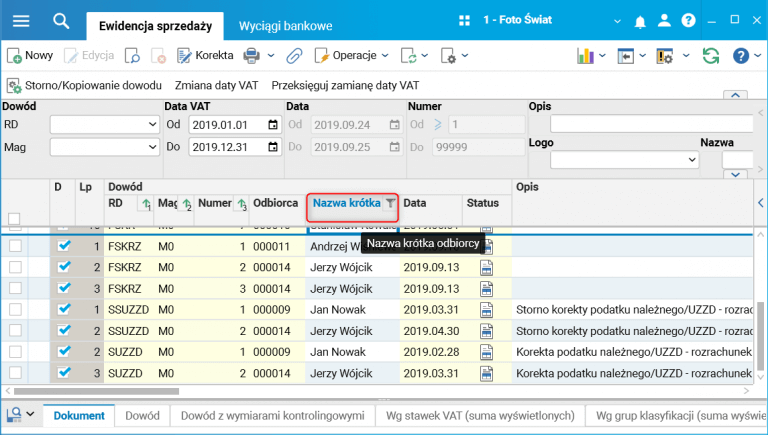Switch to the Wyciągi bankowe tab
The width and height of the screenshot is (768, 435).
coord(286,26)
